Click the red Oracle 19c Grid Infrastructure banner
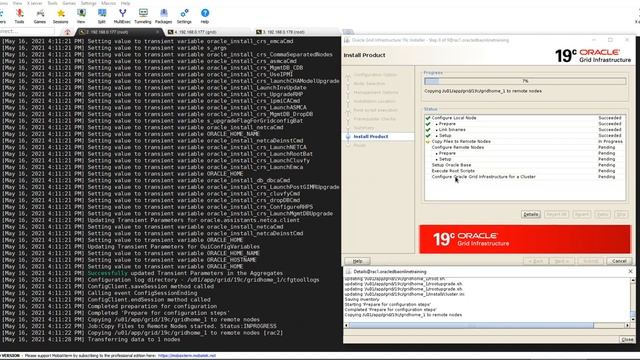This screenshot has height=360, width=640. click(525, 239)
